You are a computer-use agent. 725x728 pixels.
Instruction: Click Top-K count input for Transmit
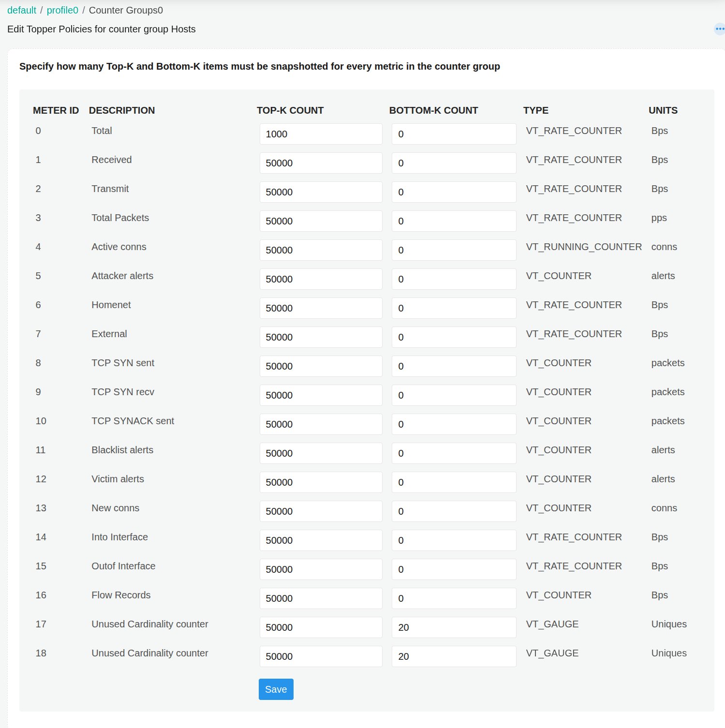click(321, 192)
